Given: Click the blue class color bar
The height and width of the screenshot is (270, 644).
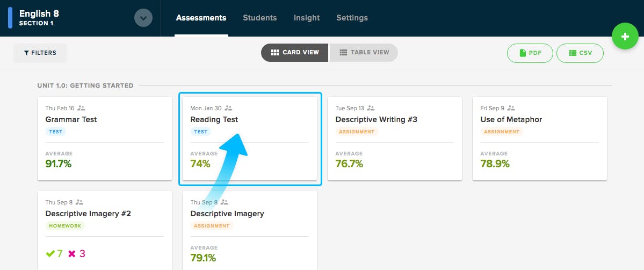Looking at the screenshot, I should pos(10,18).
